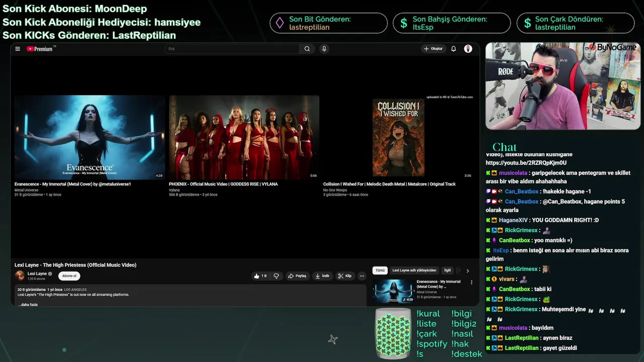This screenshot has height=362, width=644.
Task: Download video with 'İndir' button
Action: [x=322, y=276]
